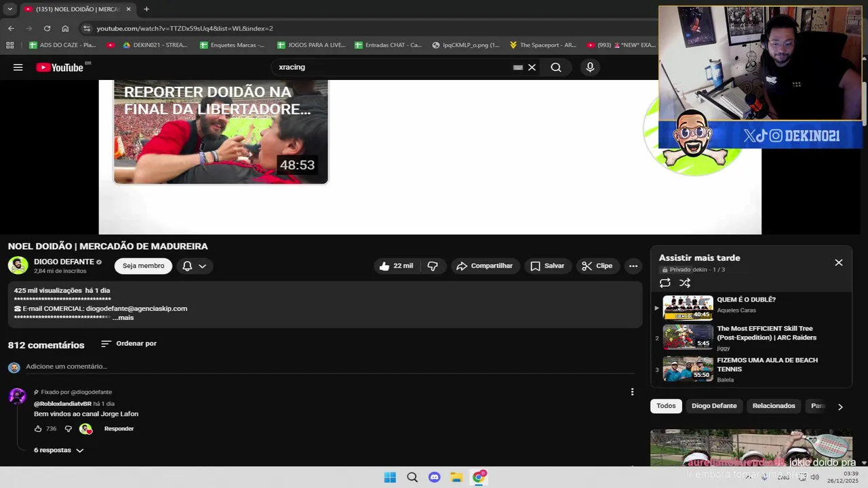Open Chrome from the taskbar
Screen dimensions: 868x488
pyautogui.click(x=479, y=477)
